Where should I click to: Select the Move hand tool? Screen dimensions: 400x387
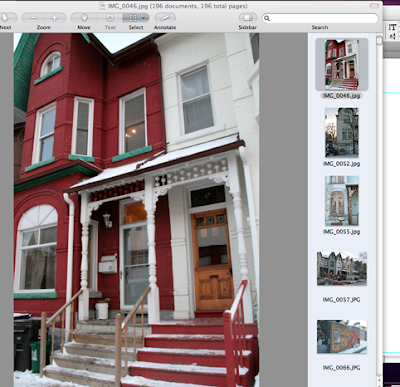[x=84, y=18]
